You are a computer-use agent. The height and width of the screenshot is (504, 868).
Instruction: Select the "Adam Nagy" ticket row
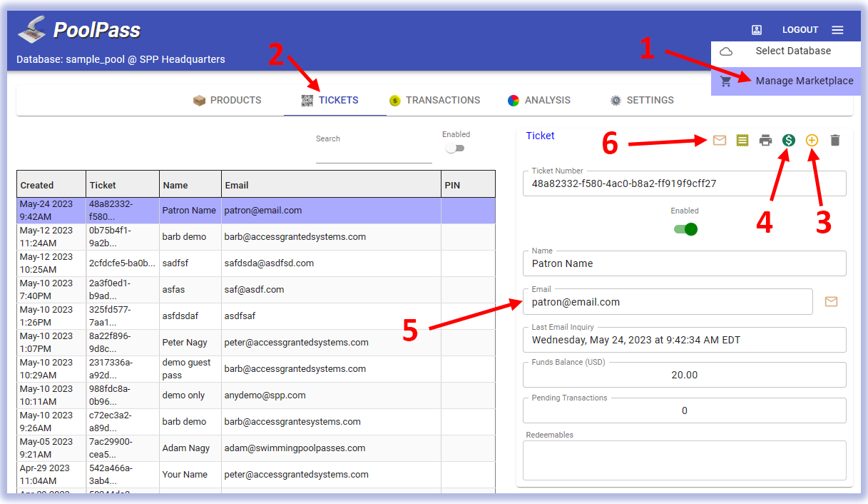pos(256,448)
